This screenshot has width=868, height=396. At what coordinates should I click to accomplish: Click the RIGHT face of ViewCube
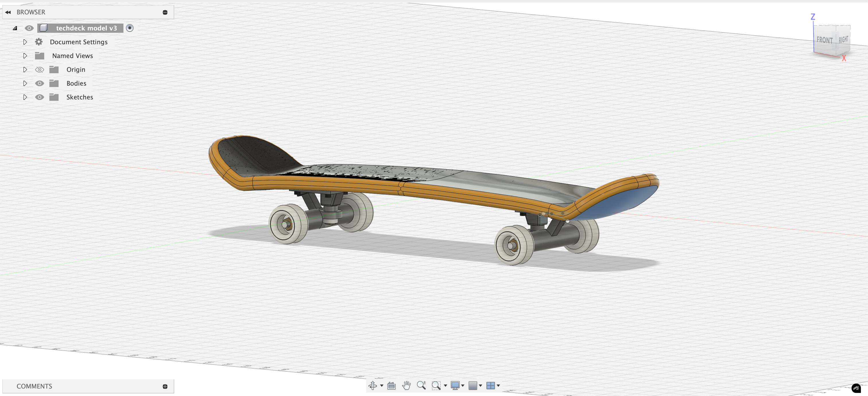click(843, 39)
